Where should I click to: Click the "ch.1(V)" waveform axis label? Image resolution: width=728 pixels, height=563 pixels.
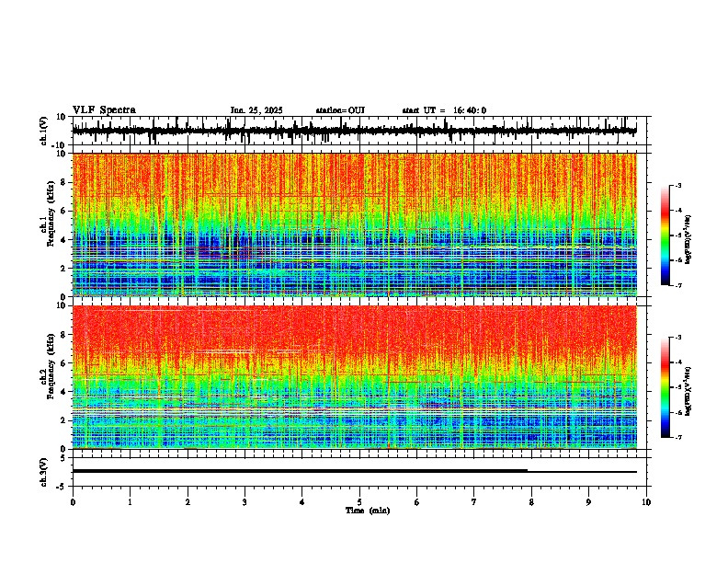[43, 131]
